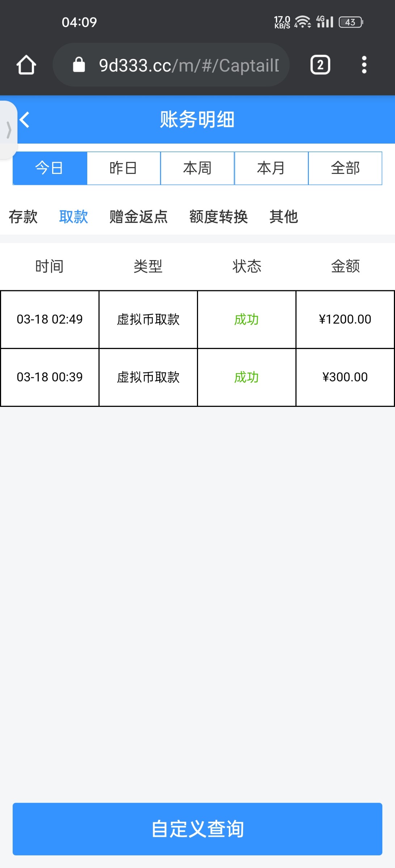395x868 pixels.
Task: Switch to the 昨日 date filter
Action: (x=123, y=168)
